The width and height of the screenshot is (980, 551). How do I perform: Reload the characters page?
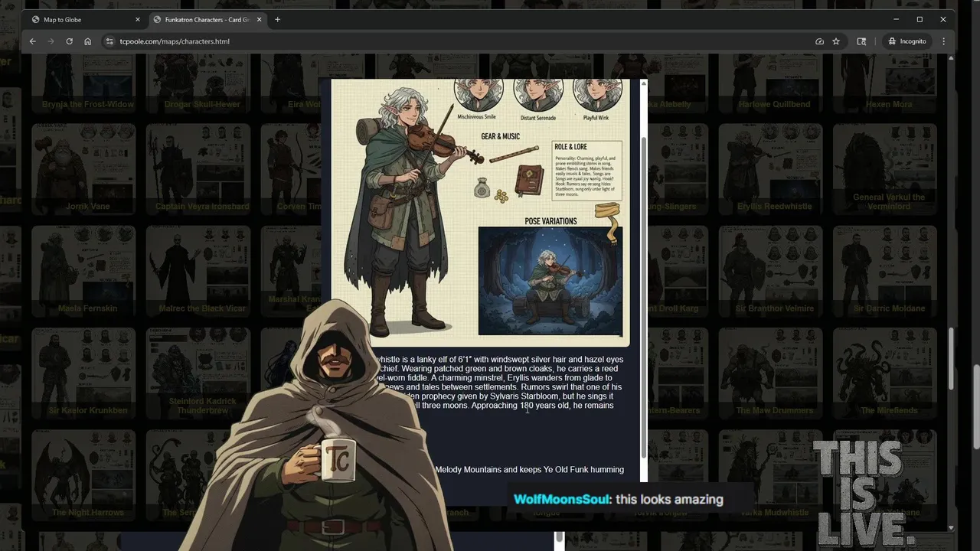point(69,41)
